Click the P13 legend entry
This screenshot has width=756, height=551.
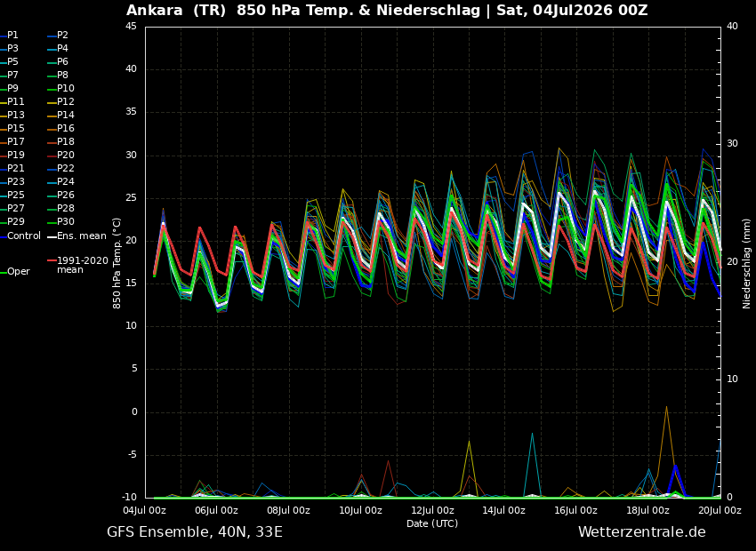(x=12, y=116)
